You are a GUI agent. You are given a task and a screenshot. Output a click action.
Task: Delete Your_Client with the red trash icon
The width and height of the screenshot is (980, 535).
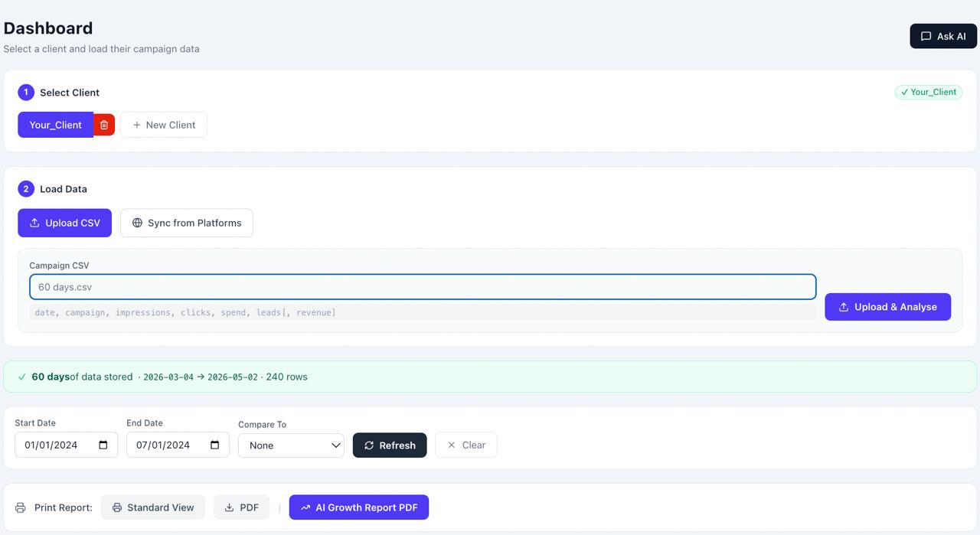104,125
